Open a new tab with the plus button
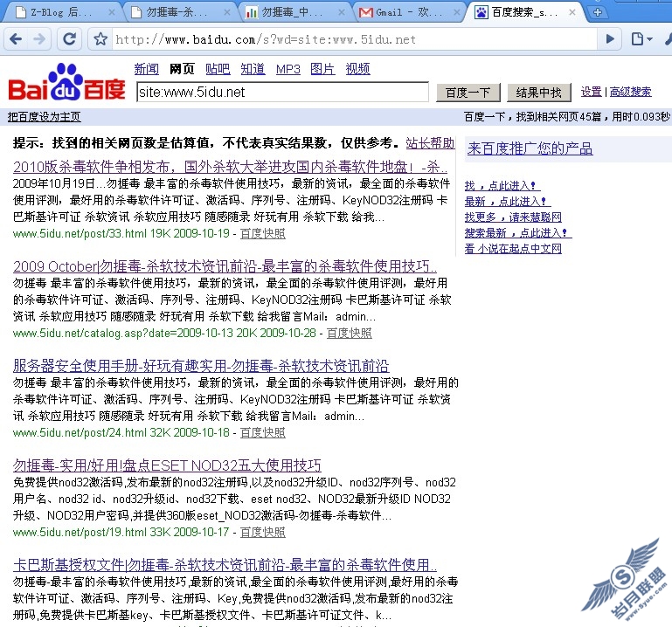672x627 pixels. click(x=598, y=12)
